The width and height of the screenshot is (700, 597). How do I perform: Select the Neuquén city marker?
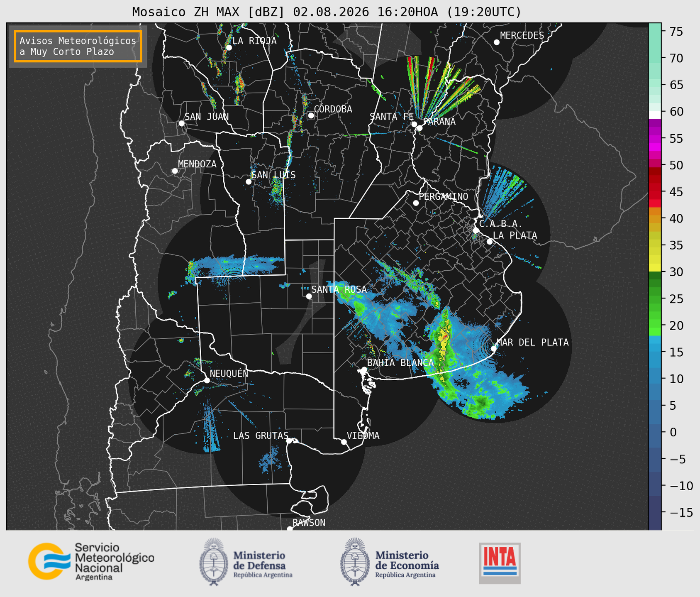(x=207, y=380)
